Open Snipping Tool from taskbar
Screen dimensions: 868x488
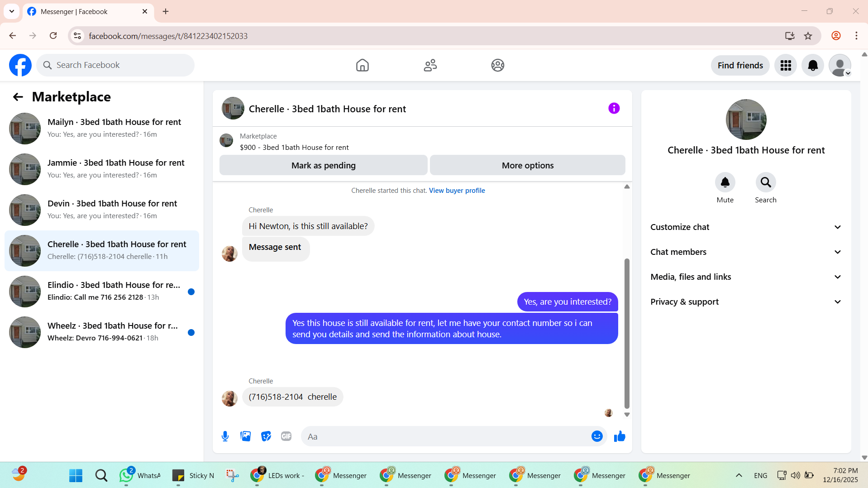(x=232, y=475)
